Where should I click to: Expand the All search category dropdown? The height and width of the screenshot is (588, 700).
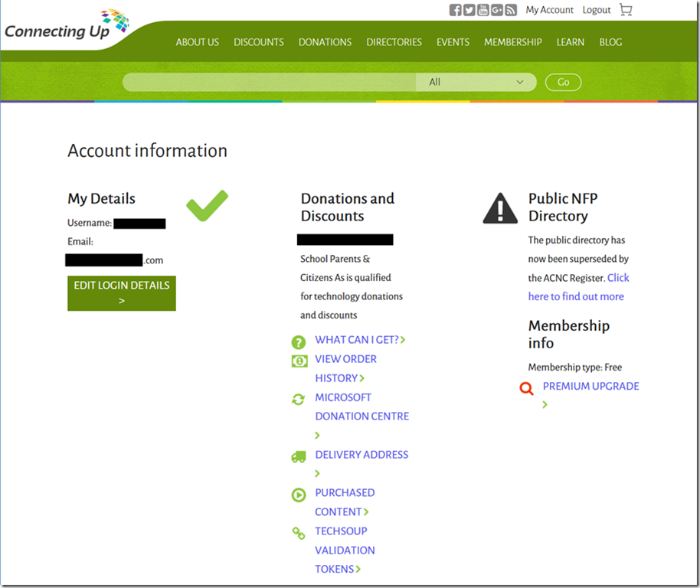pyautogui.click(x=476, y=82)
